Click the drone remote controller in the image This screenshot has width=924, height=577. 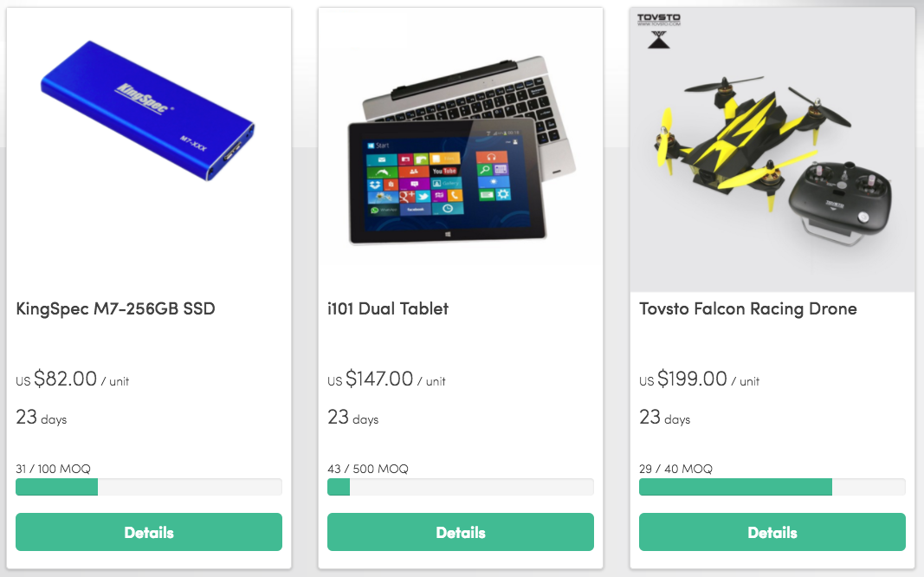pyautogui.click(x=840, y=204)
